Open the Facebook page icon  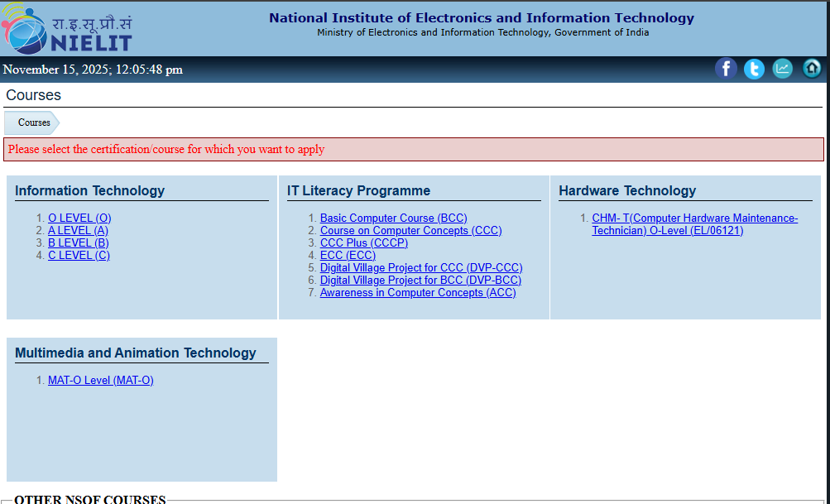(x=726, y=69)
